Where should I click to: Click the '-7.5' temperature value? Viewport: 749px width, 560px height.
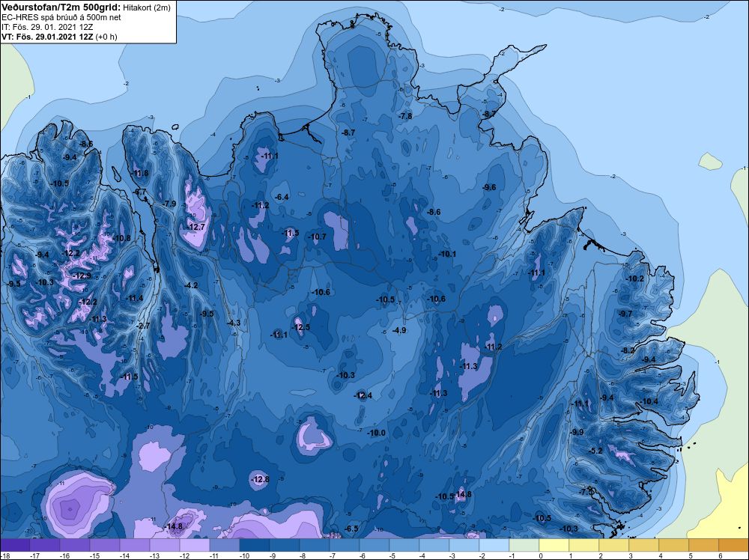(586, 492)
